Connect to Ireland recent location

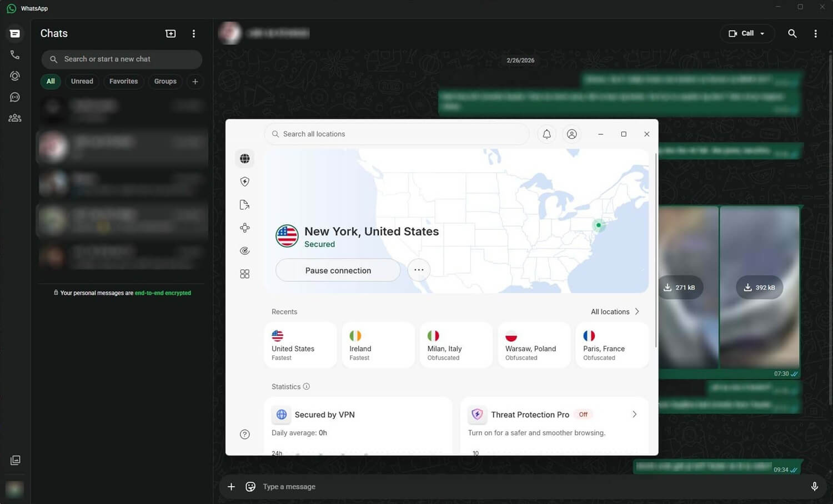(378, 345)
